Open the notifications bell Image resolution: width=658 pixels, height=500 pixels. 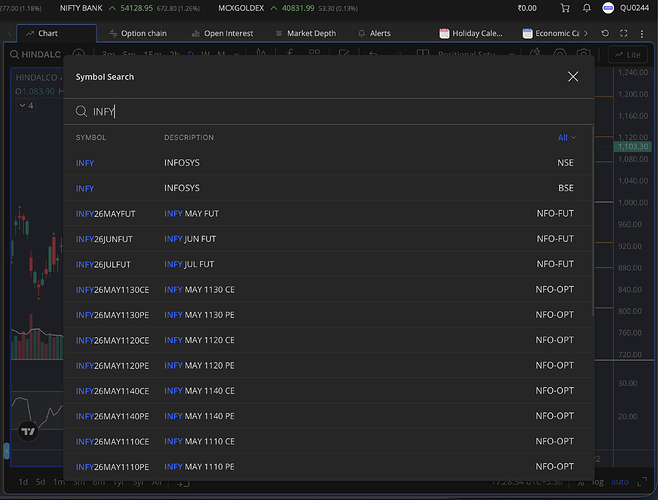click(587, 8)
